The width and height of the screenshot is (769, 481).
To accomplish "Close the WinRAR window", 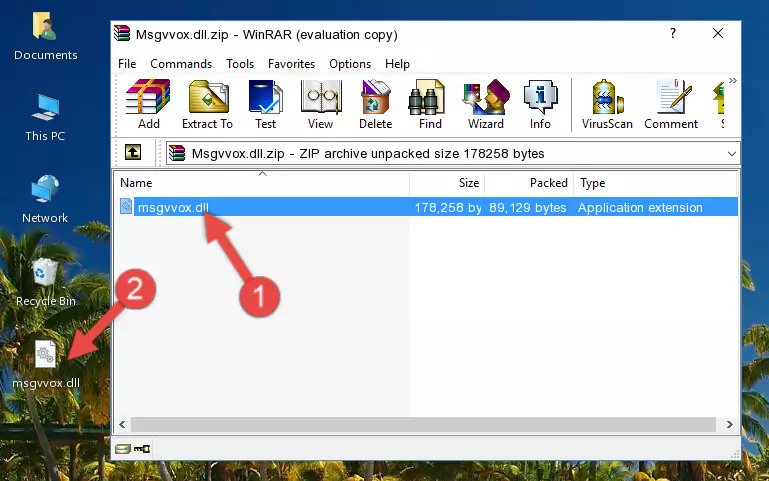I will 718,33.
